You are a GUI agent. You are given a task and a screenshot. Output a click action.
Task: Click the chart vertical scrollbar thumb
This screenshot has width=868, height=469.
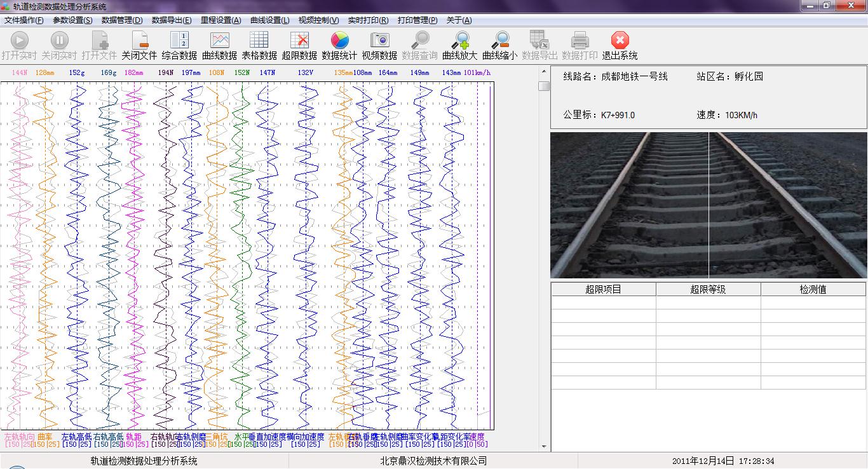coord(544,86)
